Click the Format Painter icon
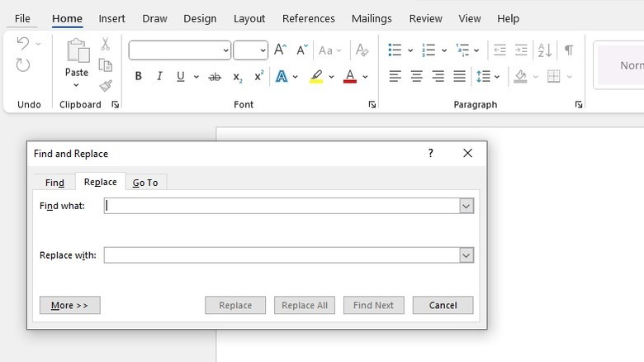The image size is (644, 362). (106, 85)
